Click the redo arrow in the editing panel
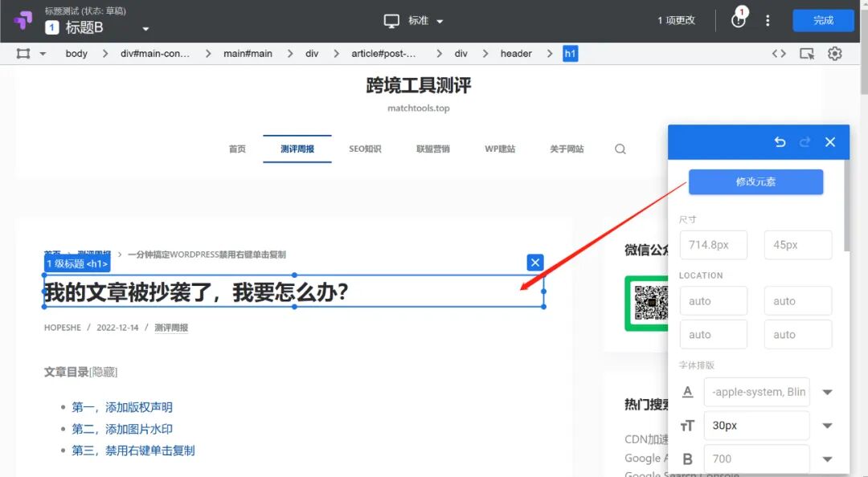Screen dimensions: 868x477 [805, 141]
